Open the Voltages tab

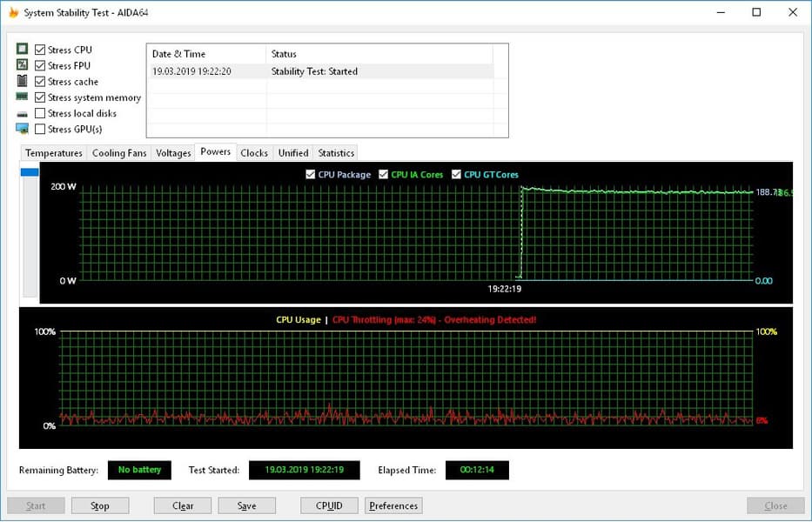(173, 153)
